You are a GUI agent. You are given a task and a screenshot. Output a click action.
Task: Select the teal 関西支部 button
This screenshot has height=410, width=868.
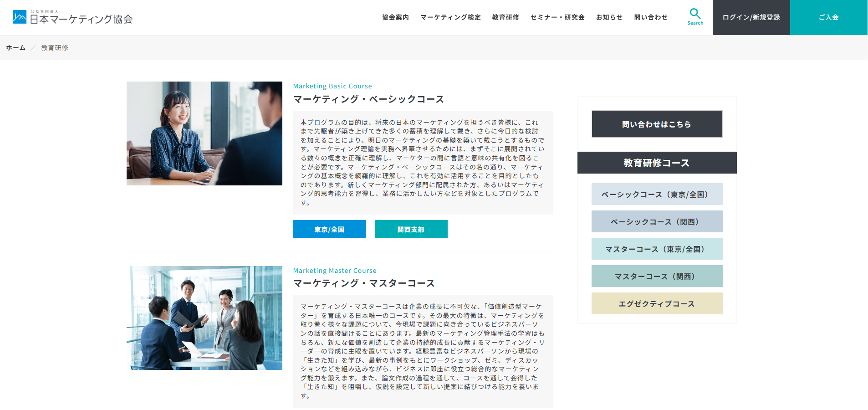[411, 229]
